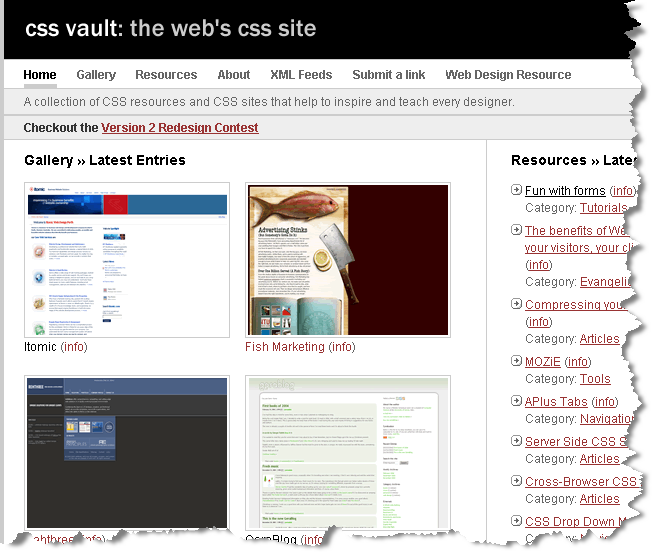Image resolution: width=652 pixels, height=552 pixels.
Task: Open the MOZiE link
Action: (543, 362)
